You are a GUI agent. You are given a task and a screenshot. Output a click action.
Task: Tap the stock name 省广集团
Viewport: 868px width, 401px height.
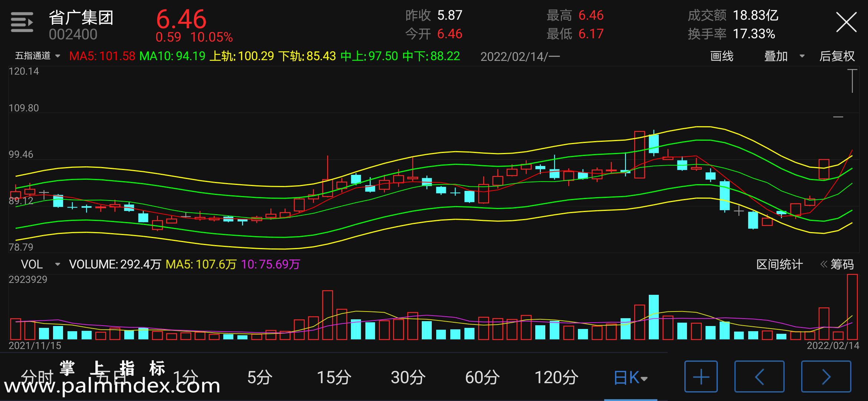[x=81, y=17]
